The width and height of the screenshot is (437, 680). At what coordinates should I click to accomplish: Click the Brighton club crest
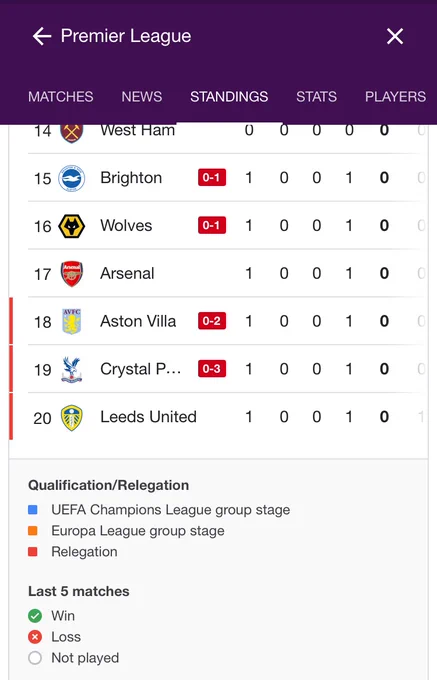coord(72,178)
